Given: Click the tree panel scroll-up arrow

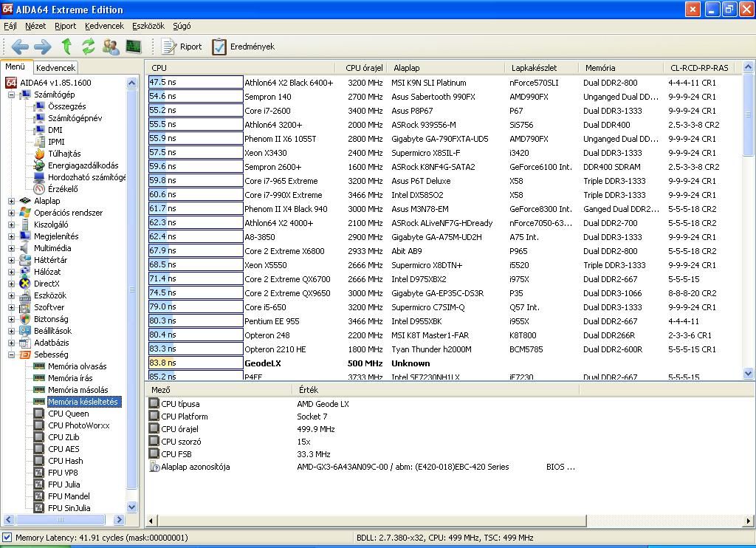Looking at the screenshot, I should [x=131, y=83].
